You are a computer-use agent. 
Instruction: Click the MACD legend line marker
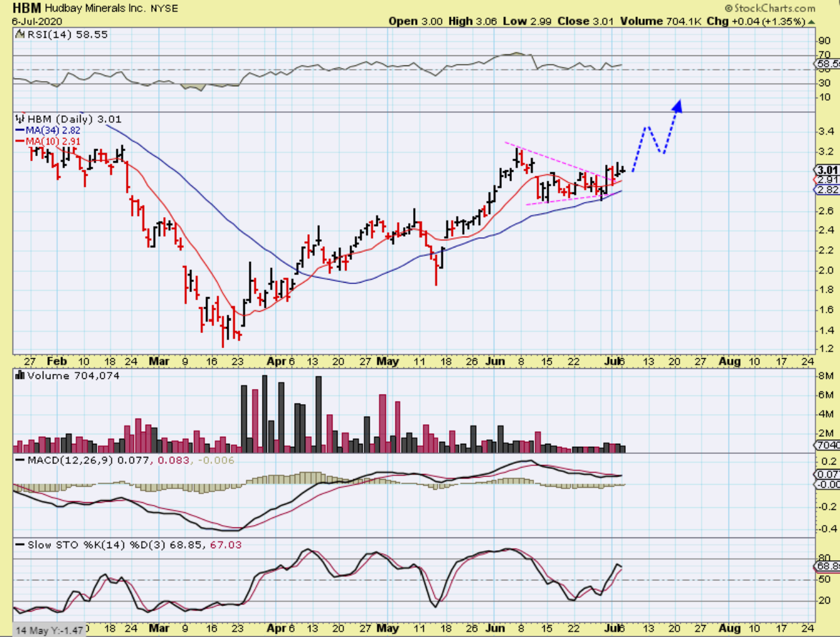pyautogui.click(x=20, y=461)
